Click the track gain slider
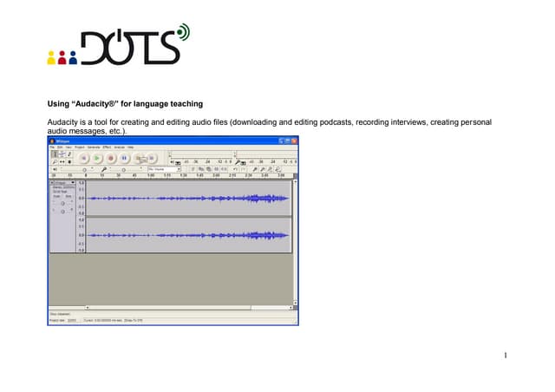The height and width of the screenshot is (392, 555). [63, 203]
